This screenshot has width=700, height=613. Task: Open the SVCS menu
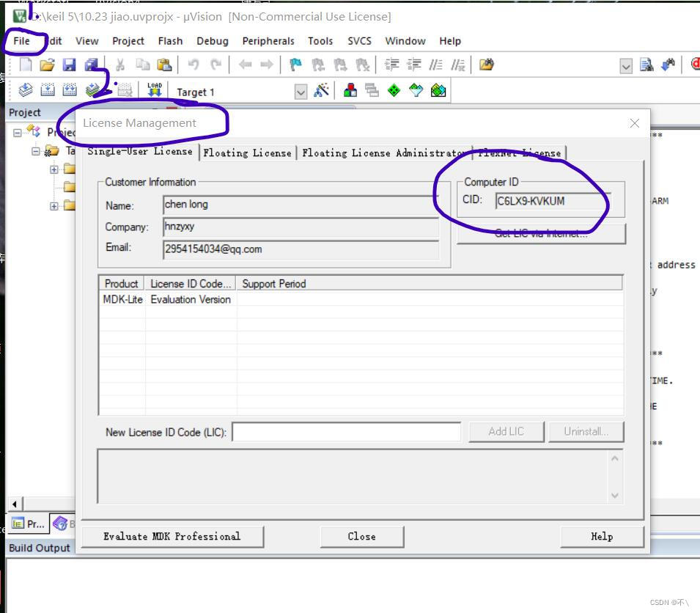(359, 41)
